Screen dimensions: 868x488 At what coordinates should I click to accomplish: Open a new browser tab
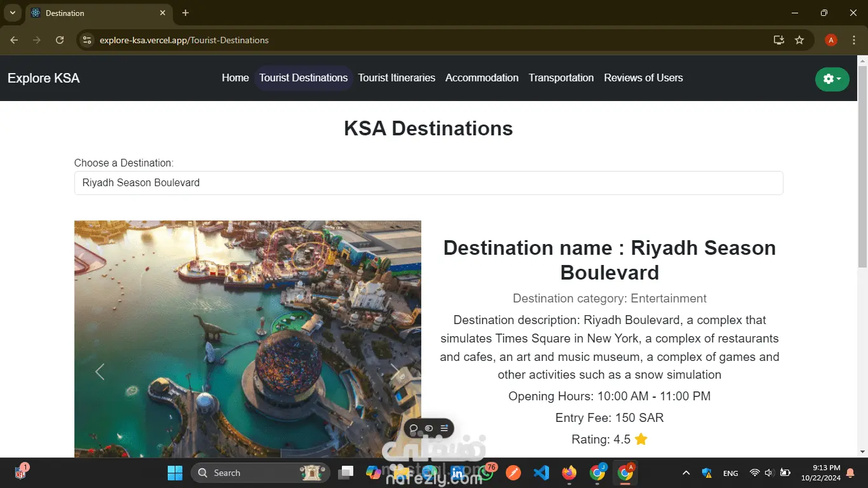pyautogui.click(x=186, y=13)
